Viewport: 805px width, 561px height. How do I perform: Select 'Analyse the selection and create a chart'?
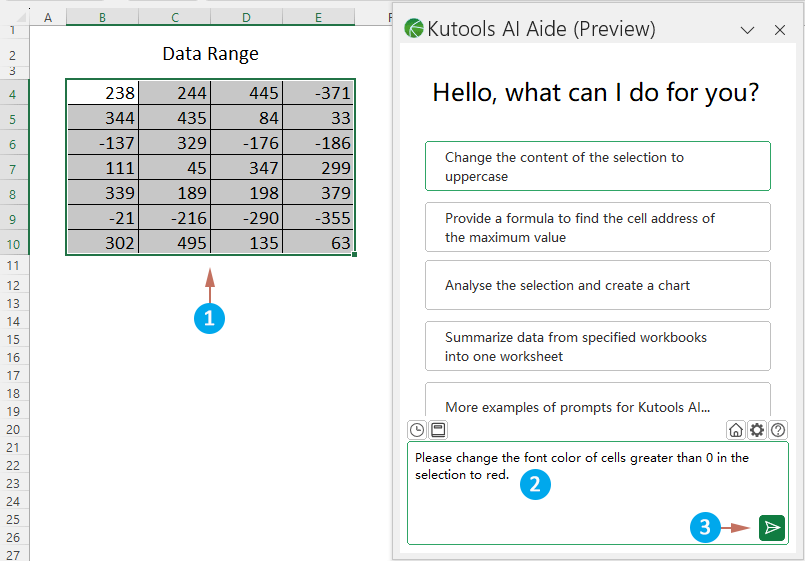597,285
